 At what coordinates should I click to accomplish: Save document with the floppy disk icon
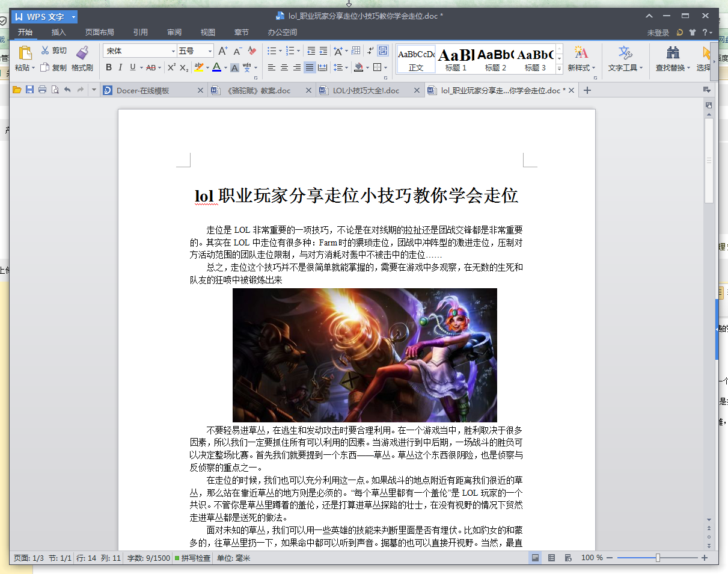29,90
